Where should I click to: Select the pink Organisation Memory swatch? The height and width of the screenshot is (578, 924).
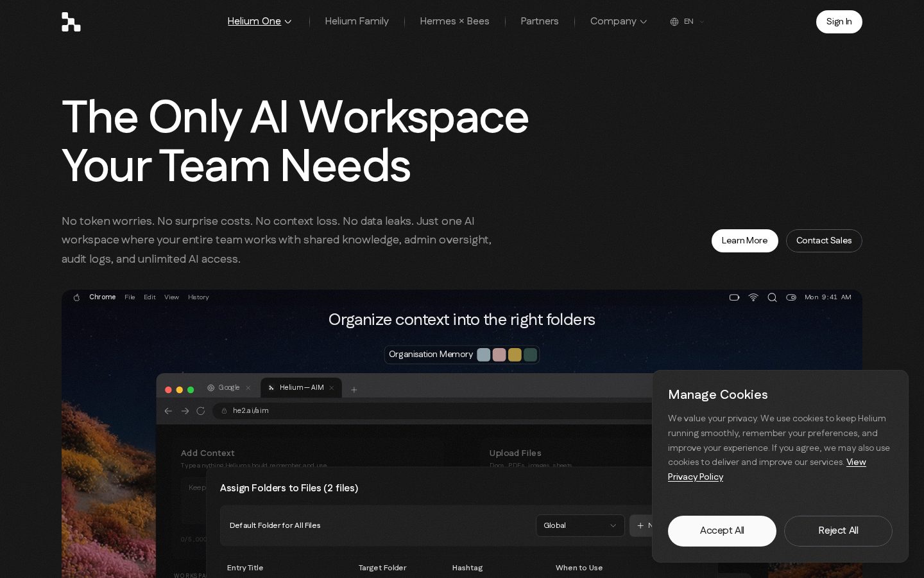[499, 355]
